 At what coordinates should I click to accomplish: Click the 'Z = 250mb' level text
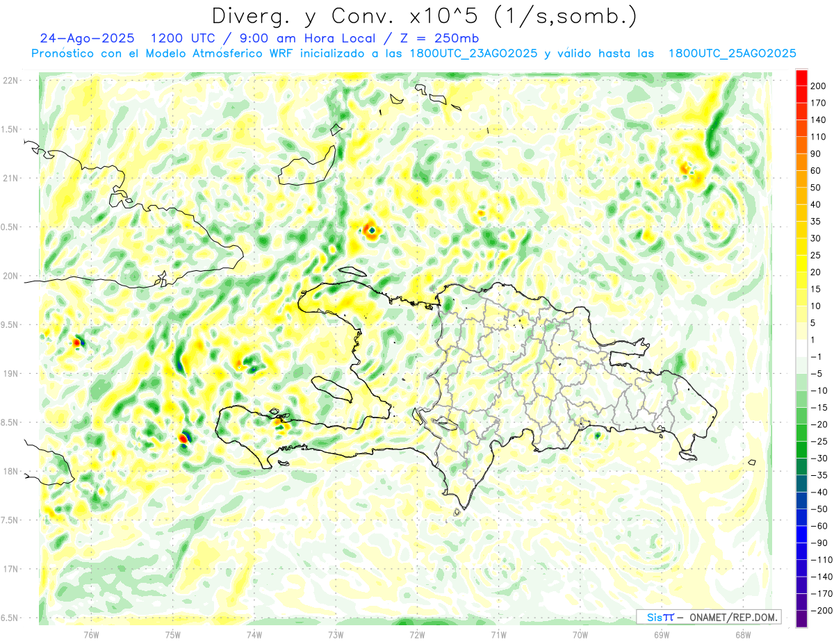tap(439, 38)
